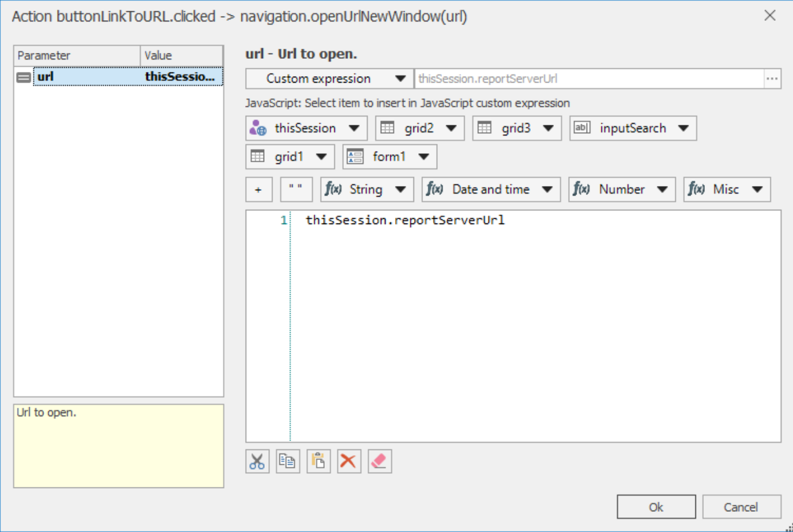This screenshot has height=532, width=793.
Task: Click the red X delete icon
Action: [x=349, y=461]
